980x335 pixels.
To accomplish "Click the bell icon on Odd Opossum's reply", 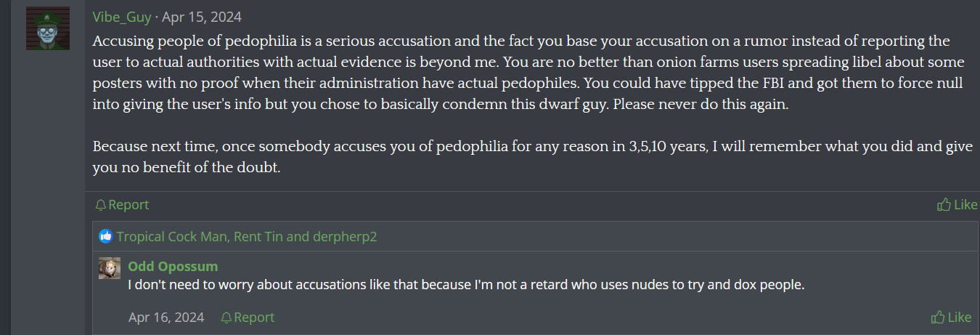I will [226, 318].
